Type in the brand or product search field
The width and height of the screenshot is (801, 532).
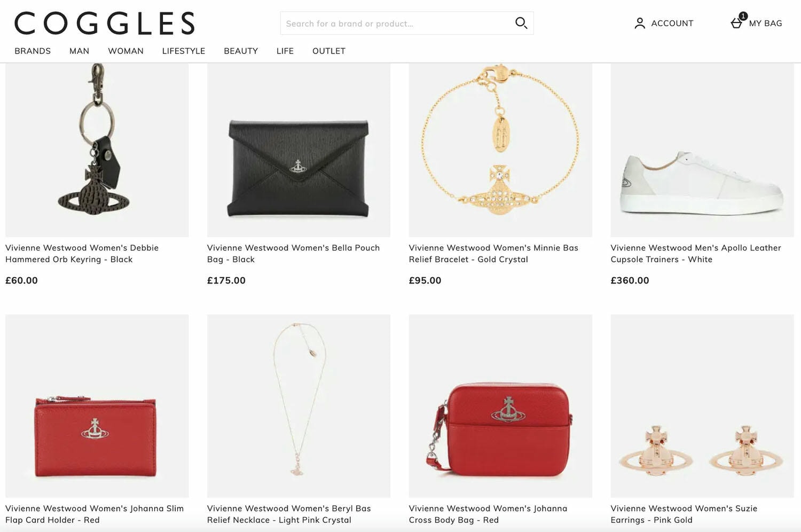395,24
